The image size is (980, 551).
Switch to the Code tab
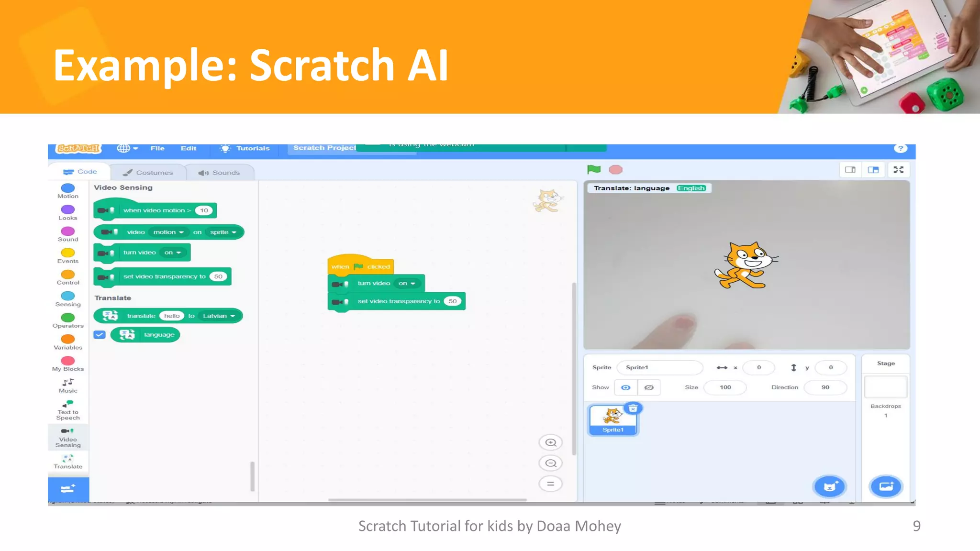(79, 172)
